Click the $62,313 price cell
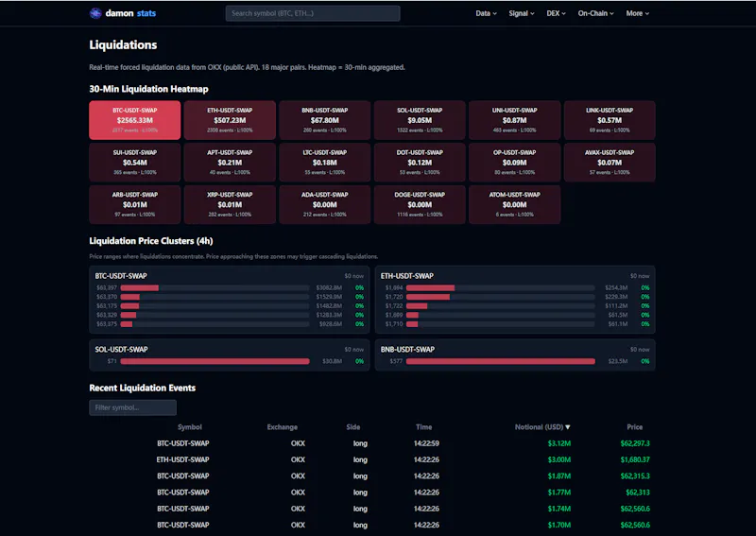This screenshot has width=756, height=536. point(637,493)
